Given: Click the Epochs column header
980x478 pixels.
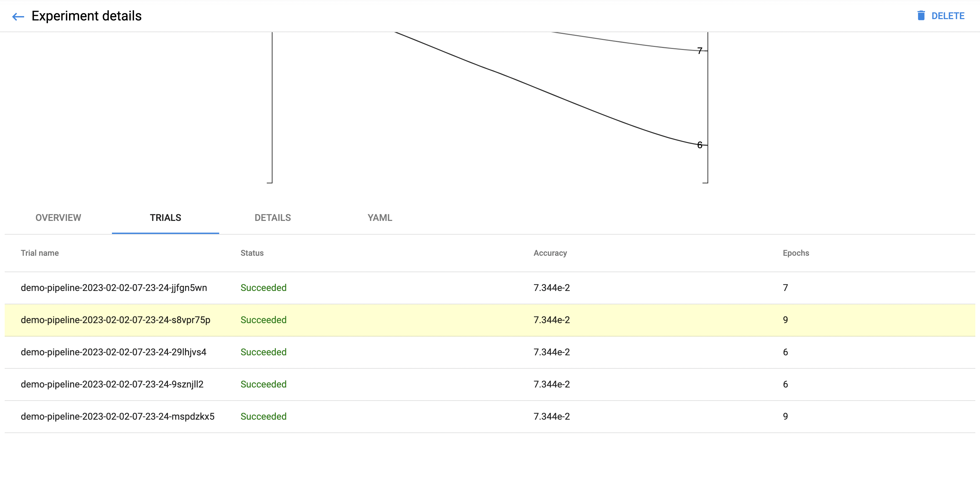Looking at the screenshot, I should point(796,253).
